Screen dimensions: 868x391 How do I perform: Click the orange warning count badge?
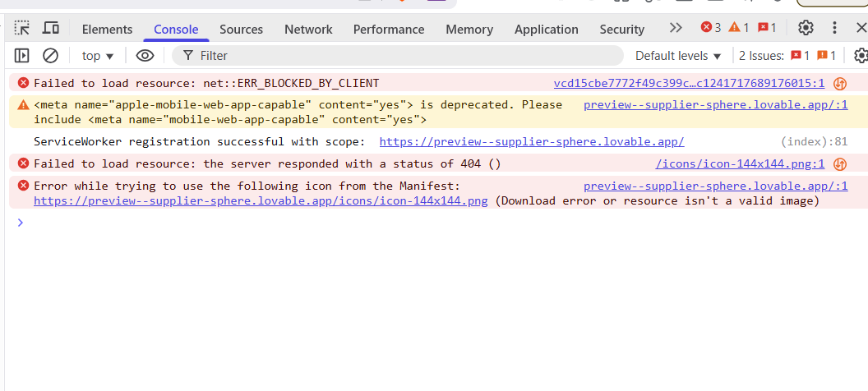739,28
